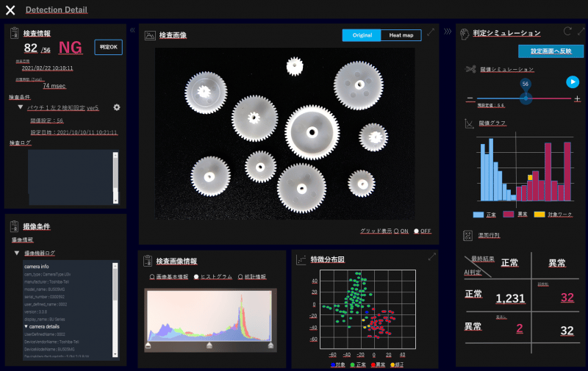The image size is (588, 371).
Task: Click the date 2021/02/22 10:10:11
Action: [x=47, y=68]
